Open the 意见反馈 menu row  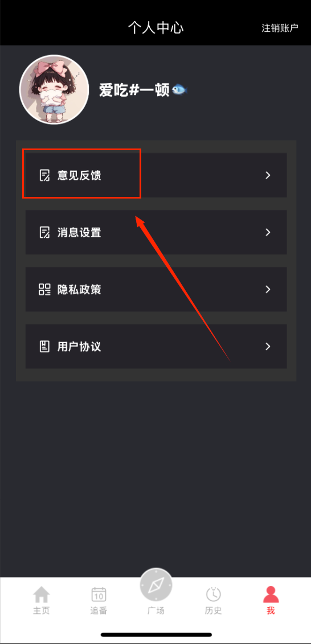click(156, 175)
